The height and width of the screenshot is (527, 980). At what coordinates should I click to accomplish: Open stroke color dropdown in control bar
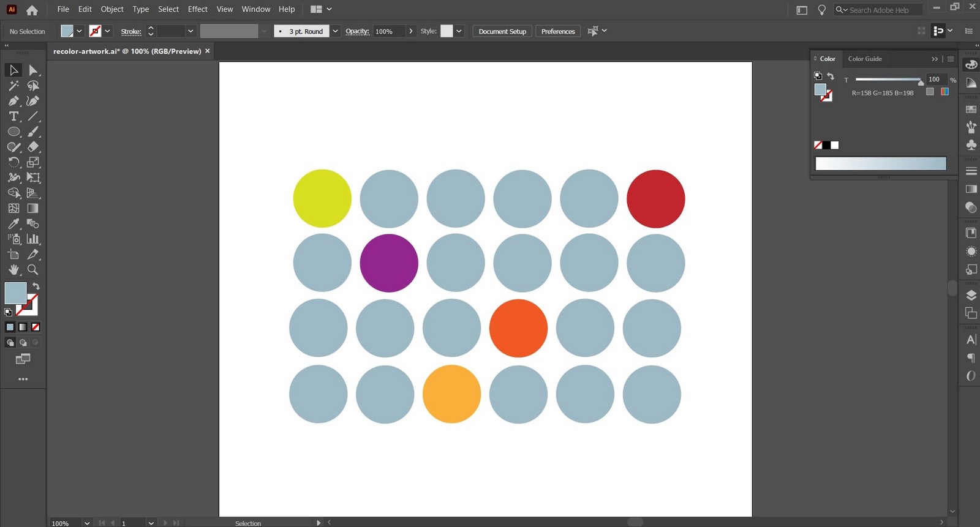[x=108, y=31]
